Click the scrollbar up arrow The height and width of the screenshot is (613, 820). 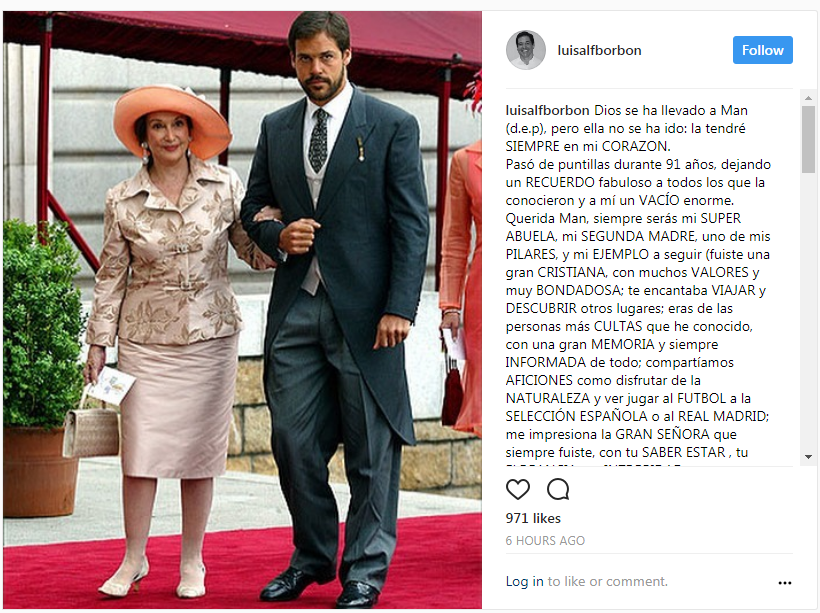click(808, 98)
